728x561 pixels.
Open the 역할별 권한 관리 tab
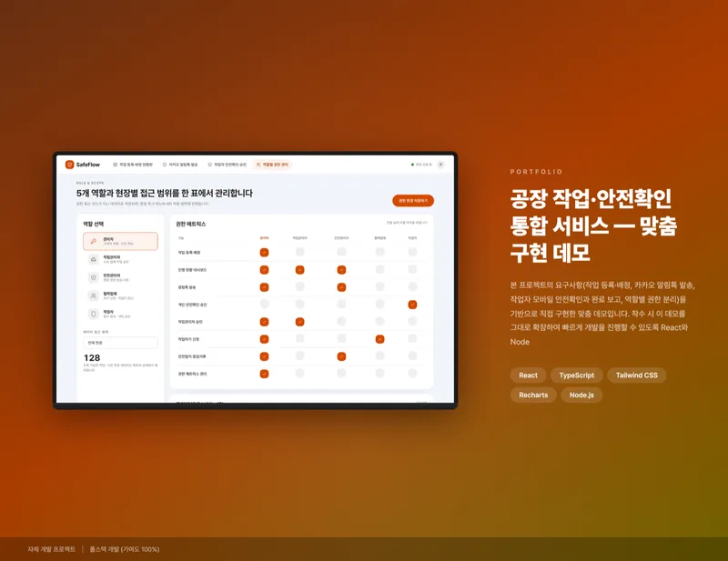(x=272, y=165)
